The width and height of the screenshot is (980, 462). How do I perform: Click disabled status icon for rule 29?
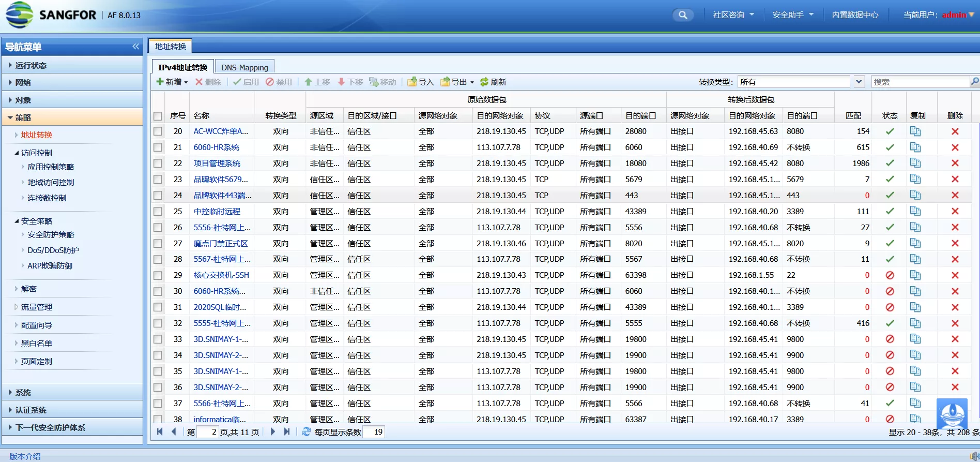[x=890, y=275]
